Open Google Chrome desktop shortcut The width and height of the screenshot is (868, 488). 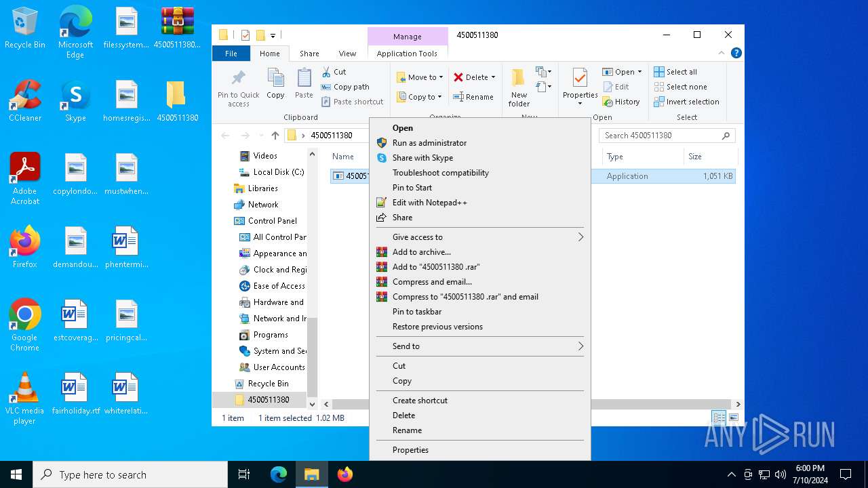[25, 325]
